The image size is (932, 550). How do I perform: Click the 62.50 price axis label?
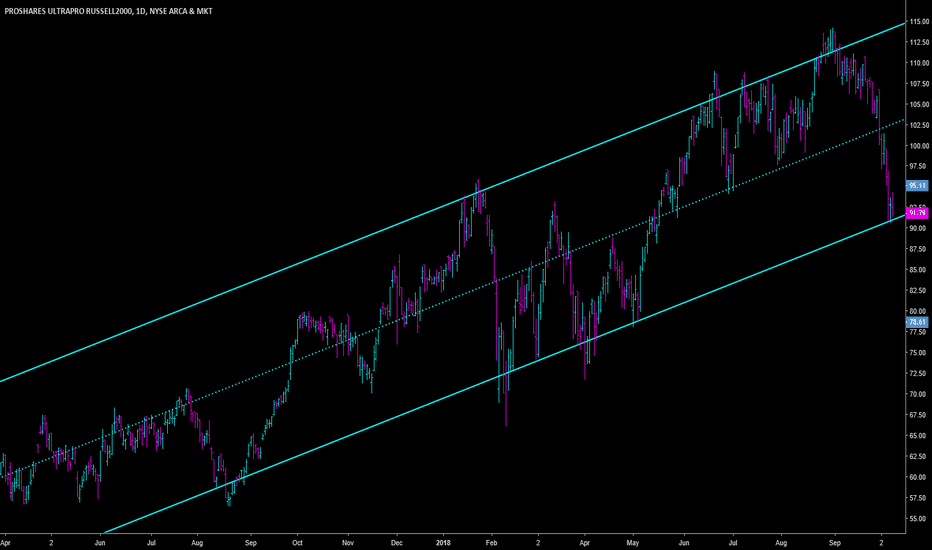pyautogui.click(x=919, y=457)
